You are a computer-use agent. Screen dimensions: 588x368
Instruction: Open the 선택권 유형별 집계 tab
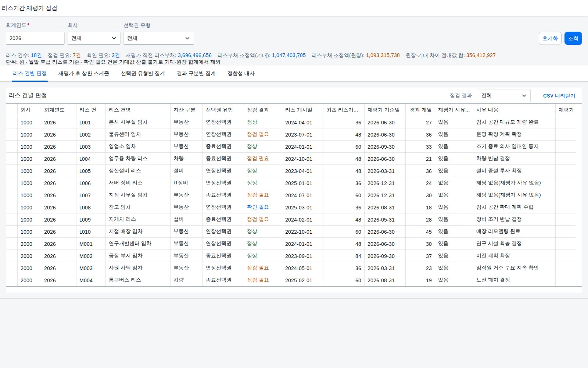pyautogui.click(x=143, y=74)
